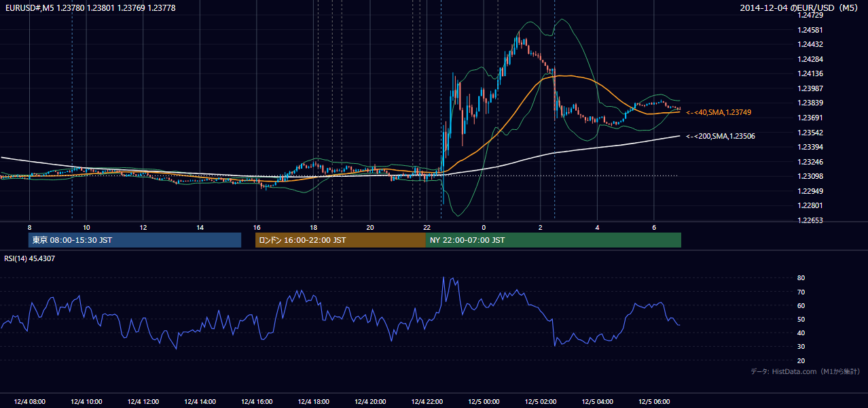The width and height of the screenshot is (868, 408).
Task: Select the 40 SMA label 1.23749
Action: click(719, 112)
